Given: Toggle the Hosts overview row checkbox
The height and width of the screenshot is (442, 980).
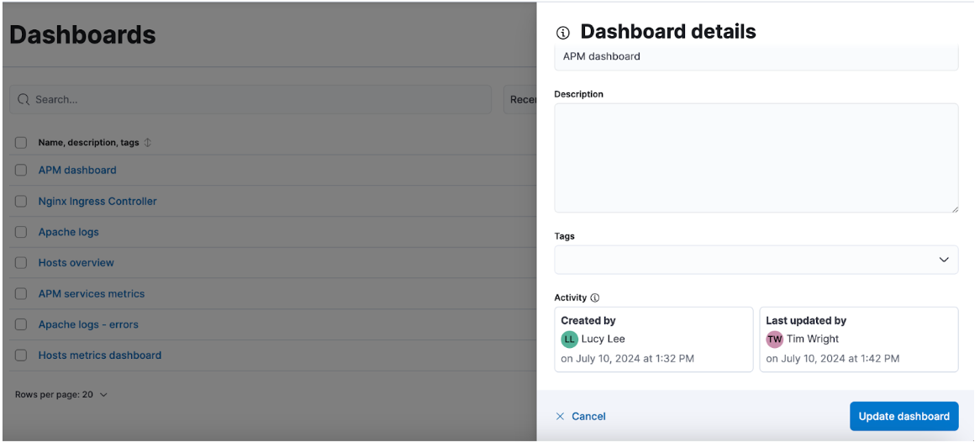Looking at the screenshot, I should (21, 263).
